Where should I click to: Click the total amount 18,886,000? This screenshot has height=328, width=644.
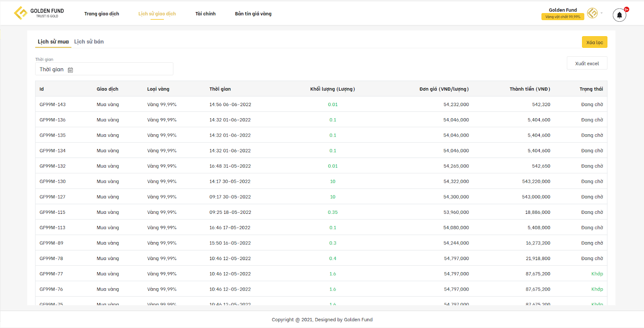point(538,212)
